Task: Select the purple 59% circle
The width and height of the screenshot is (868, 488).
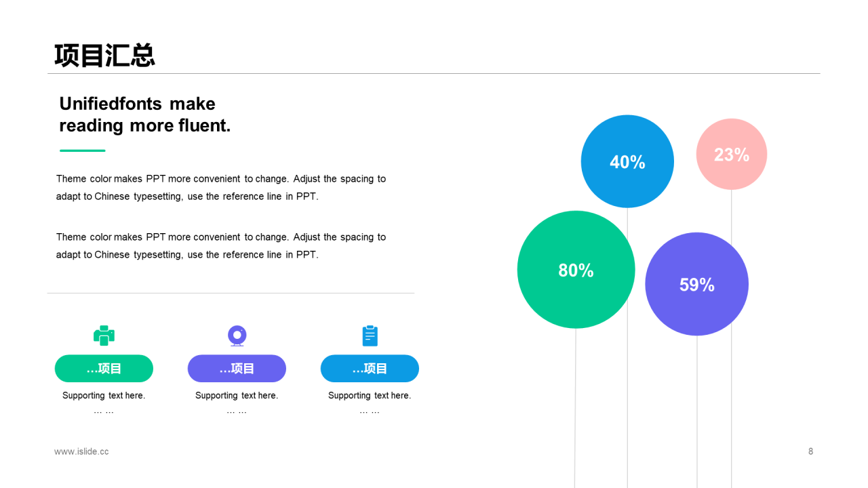Action: pyautogui.click(x=697, y=284)
